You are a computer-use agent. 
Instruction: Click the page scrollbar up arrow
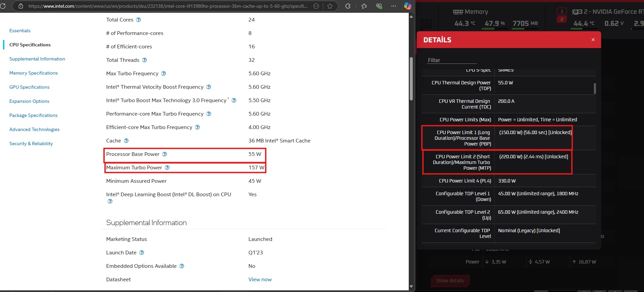click(x=411, y=16)
